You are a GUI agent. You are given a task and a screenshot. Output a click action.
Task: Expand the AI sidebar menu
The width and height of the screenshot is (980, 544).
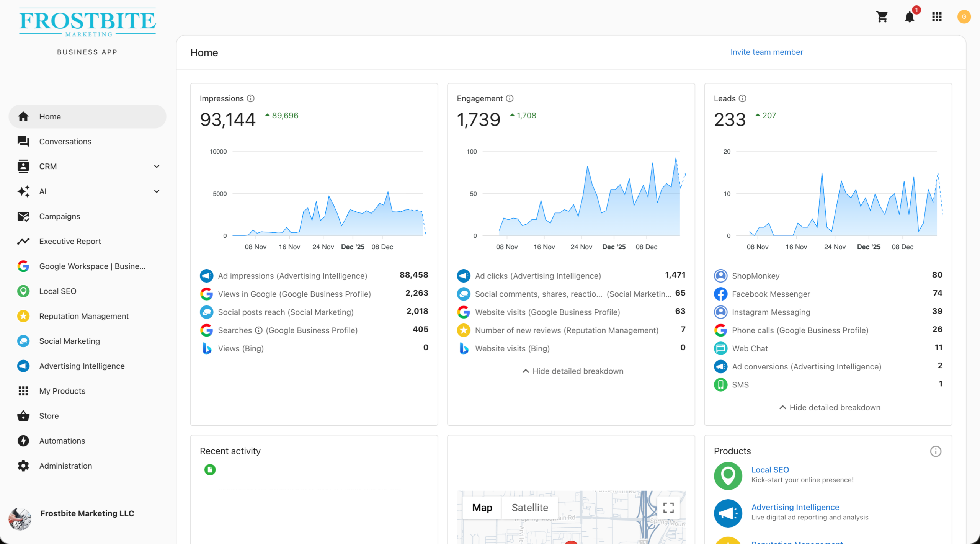[157, 191]
